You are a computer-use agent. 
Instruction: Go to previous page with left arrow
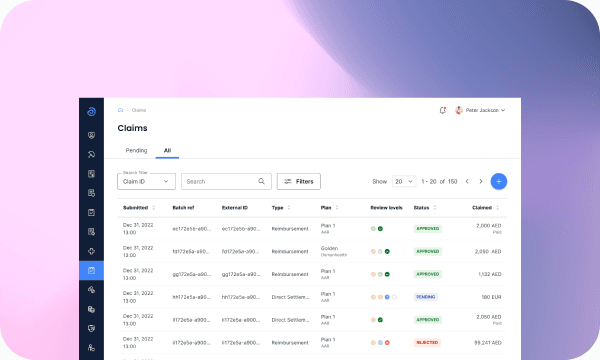pyautogui.click(x=467, y=181)
